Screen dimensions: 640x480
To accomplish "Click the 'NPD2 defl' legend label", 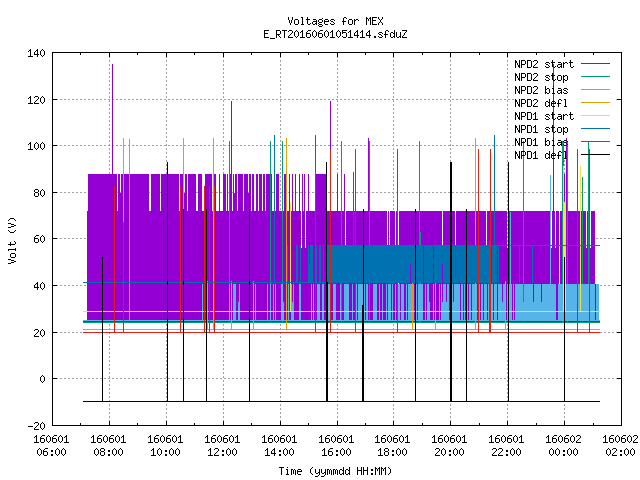I will (541, 103).
